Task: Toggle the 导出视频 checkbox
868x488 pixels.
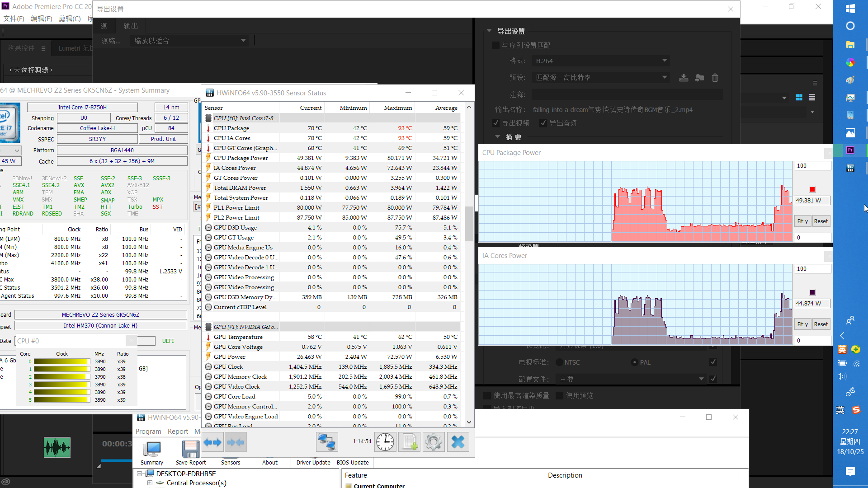Action: click(495, 123)
